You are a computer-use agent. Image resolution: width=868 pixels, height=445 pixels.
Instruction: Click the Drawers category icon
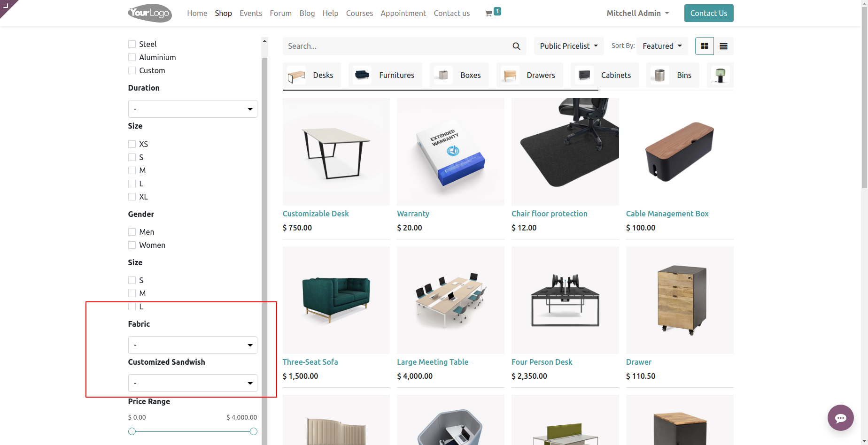point(510,75)
